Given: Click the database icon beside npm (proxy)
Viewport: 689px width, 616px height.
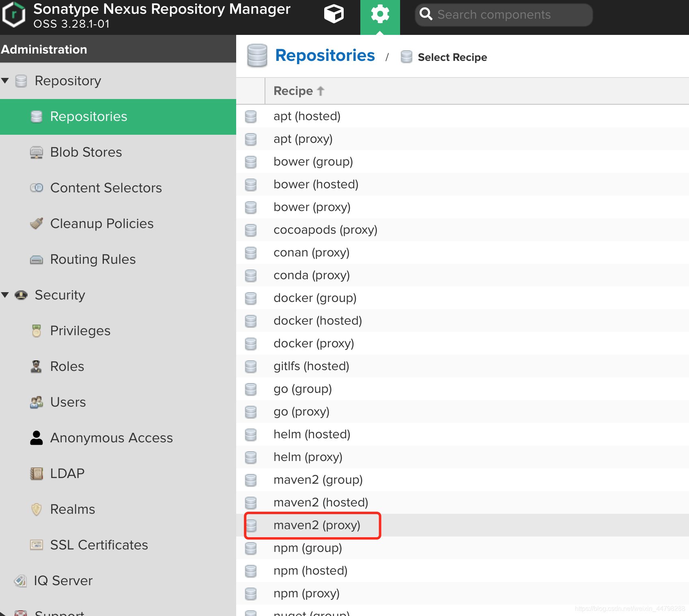Looking at the screenshot, I should coord(251,594).
